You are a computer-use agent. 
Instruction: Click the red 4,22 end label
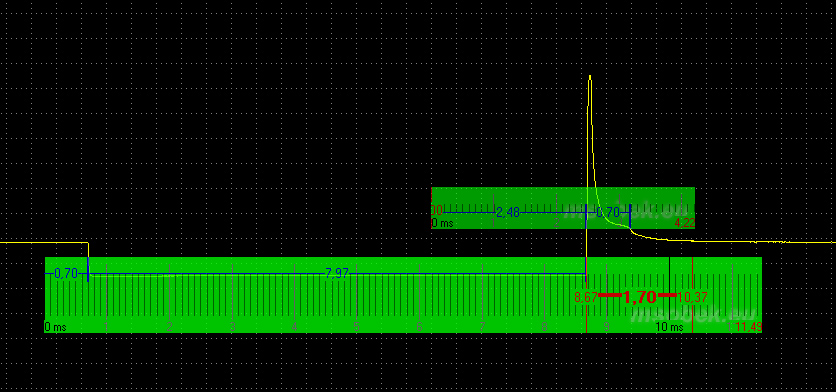685,223
